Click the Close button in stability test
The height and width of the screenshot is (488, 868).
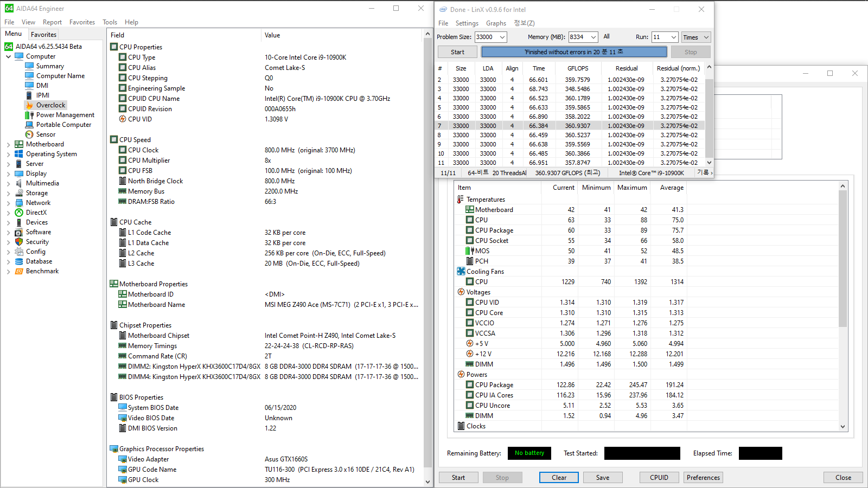843,478
